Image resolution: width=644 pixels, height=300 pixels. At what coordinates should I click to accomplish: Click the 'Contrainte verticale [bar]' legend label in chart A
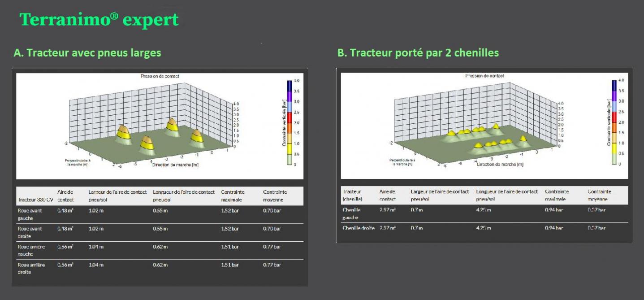(284, 122)
